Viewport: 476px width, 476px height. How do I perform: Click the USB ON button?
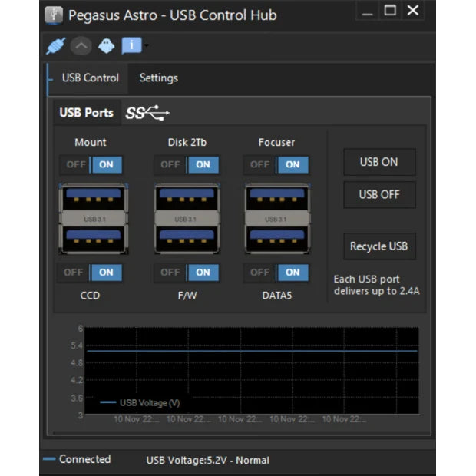379,162
